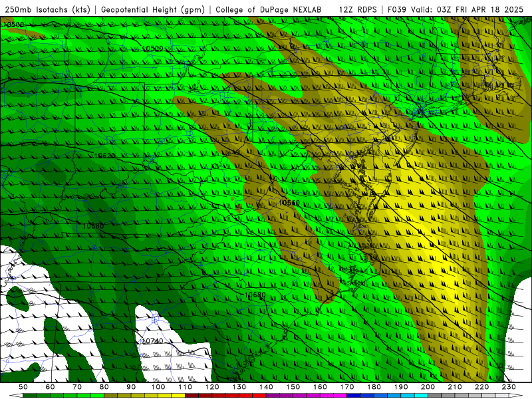The width and height of the screenshot is (532, 399).
Task: Click the 180 knot scale label
Action: click(374, 387)
